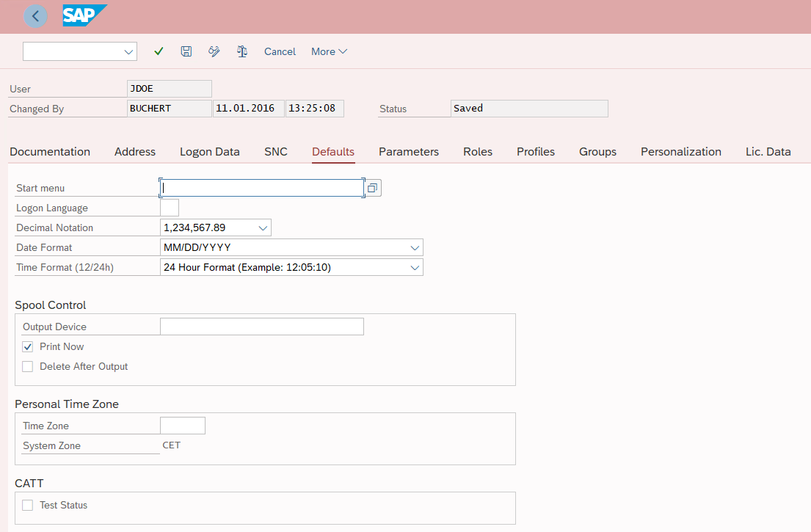
Task: Switch to the Address tab
Action: [x=135, y=151]
